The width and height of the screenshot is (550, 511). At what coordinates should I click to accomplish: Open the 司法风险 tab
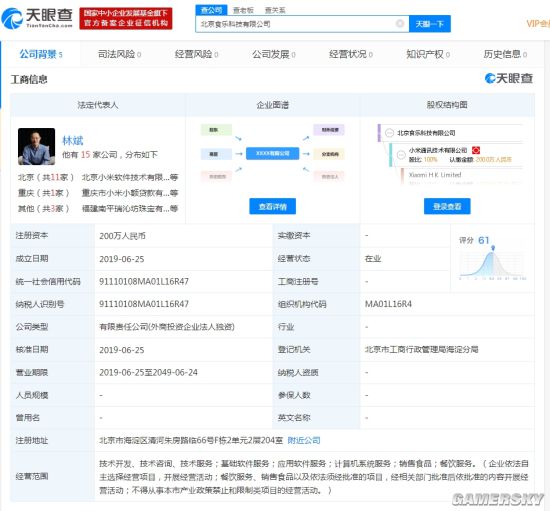tap(119, 54)
